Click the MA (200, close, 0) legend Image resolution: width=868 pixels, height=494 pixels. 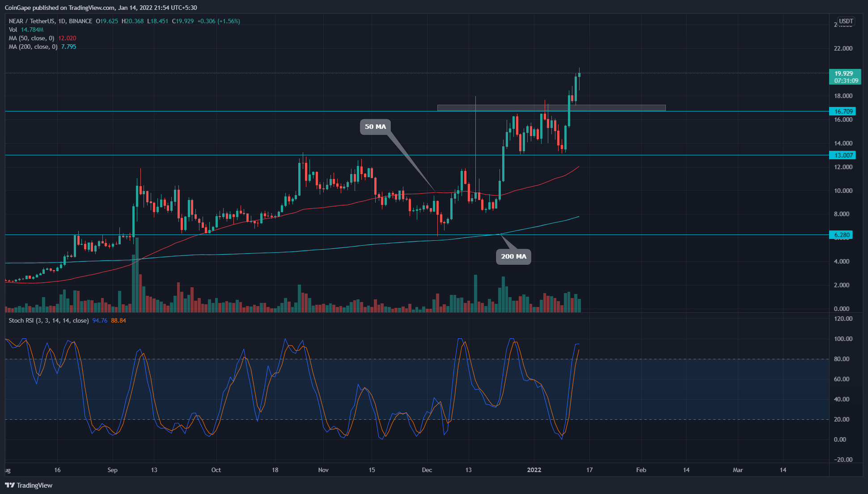33,47
